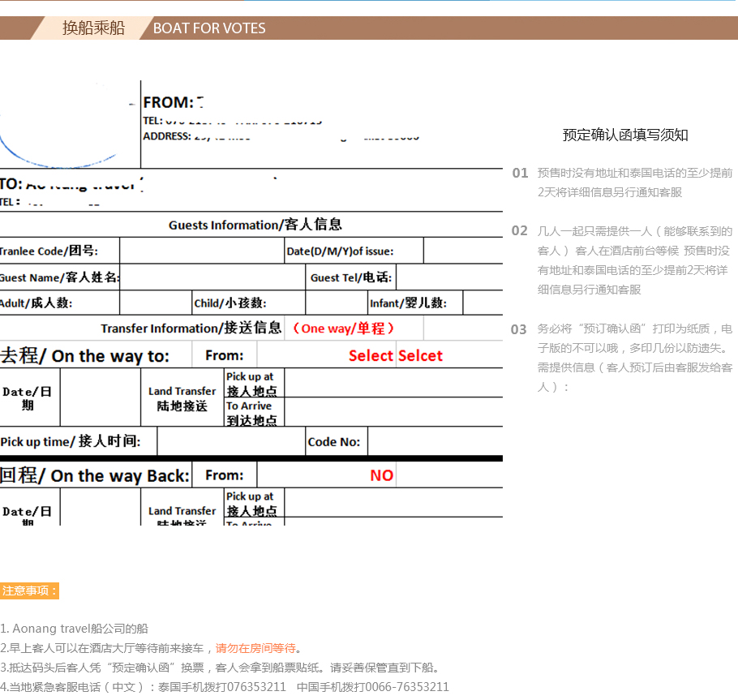Image resolution: width=738 pixels, height=700 pixels.
Task: Click instruction number 01
Action: coord(520,173)
